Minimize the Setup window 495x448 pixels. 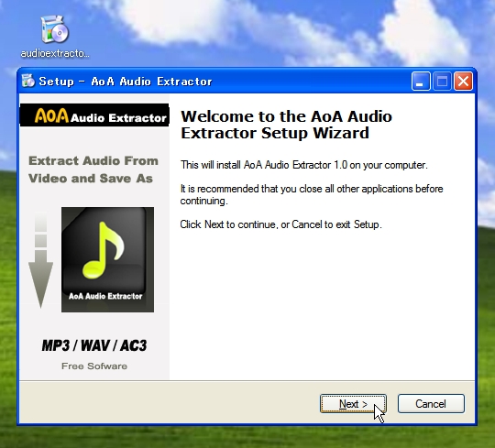coord(421,82)
